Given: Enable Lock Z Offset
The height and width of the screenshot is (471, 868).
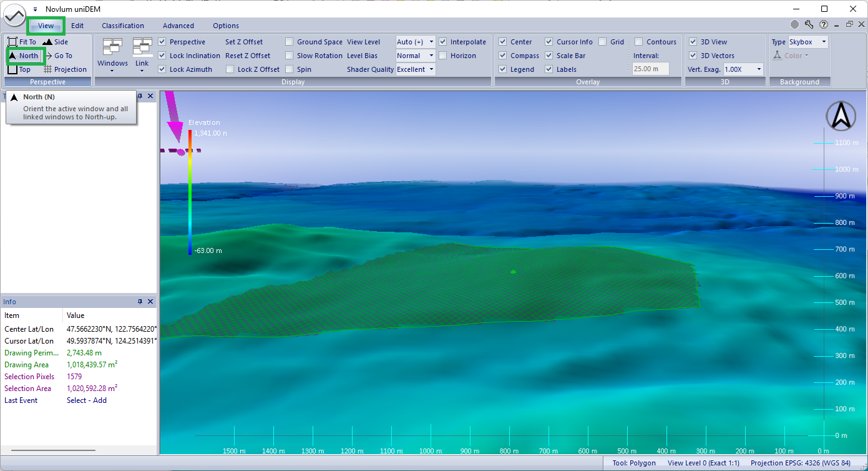Looking at the screenshot, I should coord(230,69).
